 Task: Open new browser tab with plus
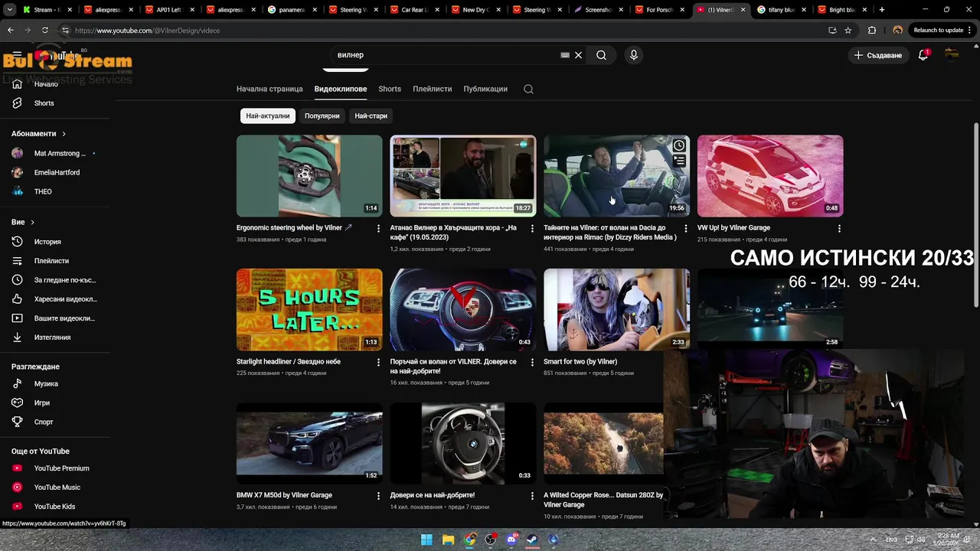(x=882, y=10)
